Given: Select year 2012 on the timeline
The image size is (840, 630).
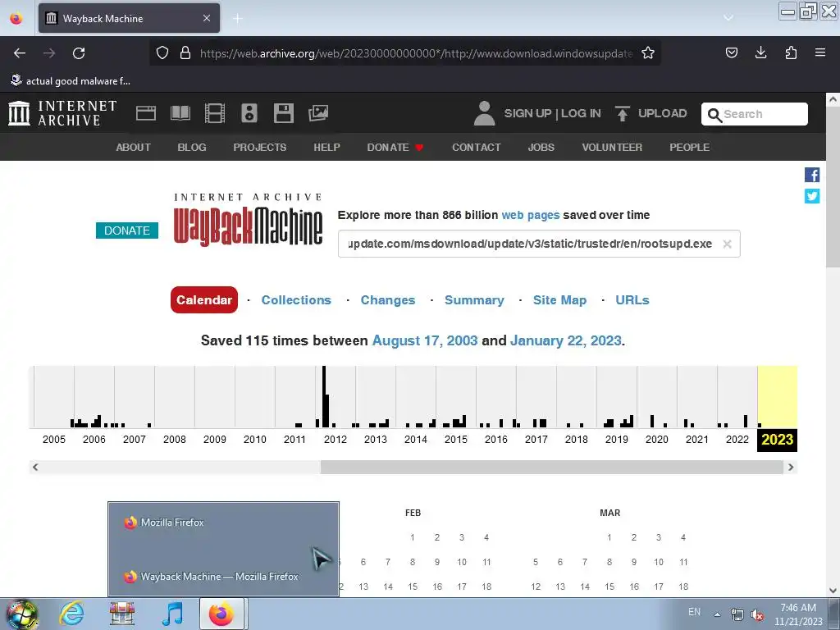Looking at the screenshot, I should [x=336, y=440].
